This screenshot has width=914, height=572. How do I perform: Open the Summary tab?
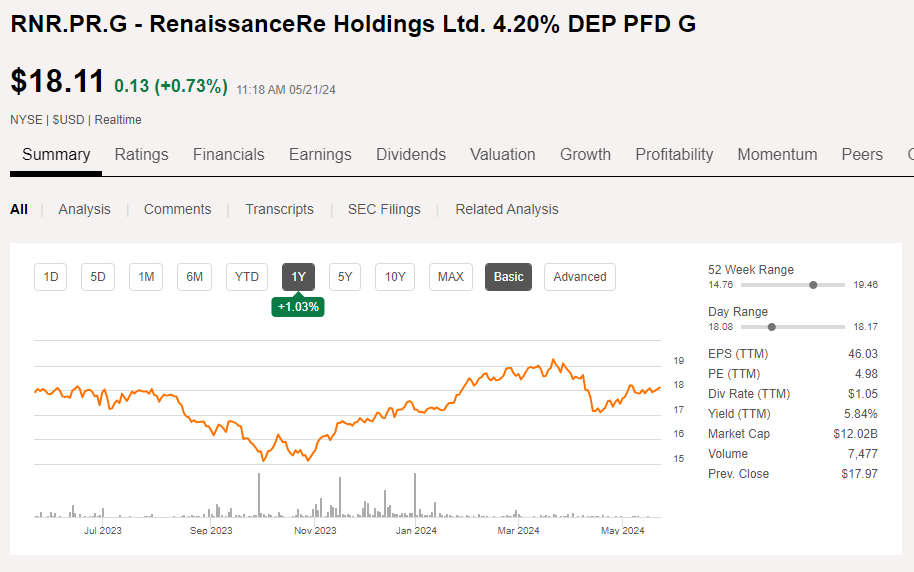tap(56, 155)
